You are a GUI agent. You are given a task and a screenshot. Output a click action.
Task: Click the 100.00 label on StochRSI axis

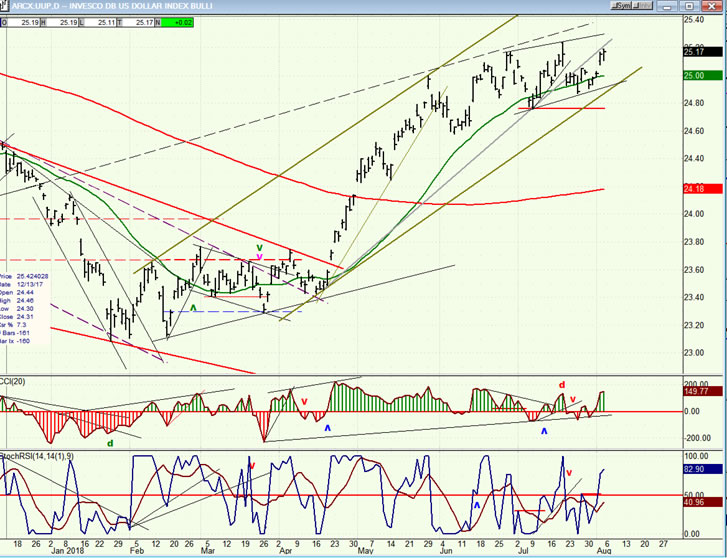tap(696, 456)
